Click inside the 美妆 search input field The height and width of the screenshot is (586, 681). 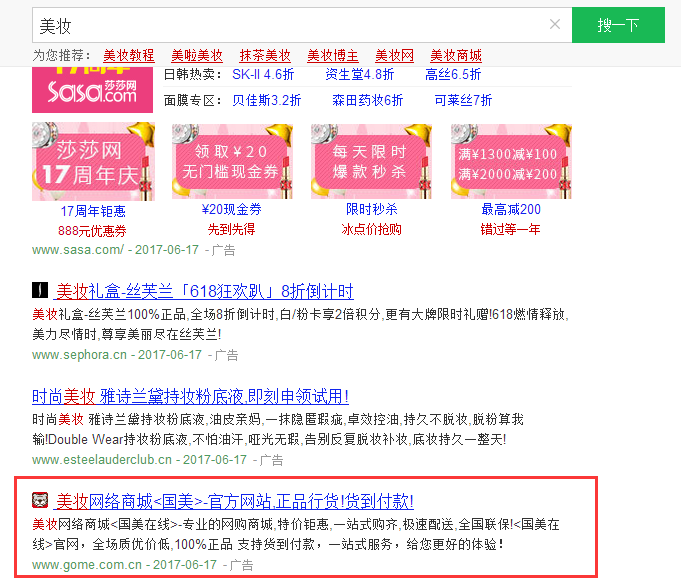[x=290, y=25]
